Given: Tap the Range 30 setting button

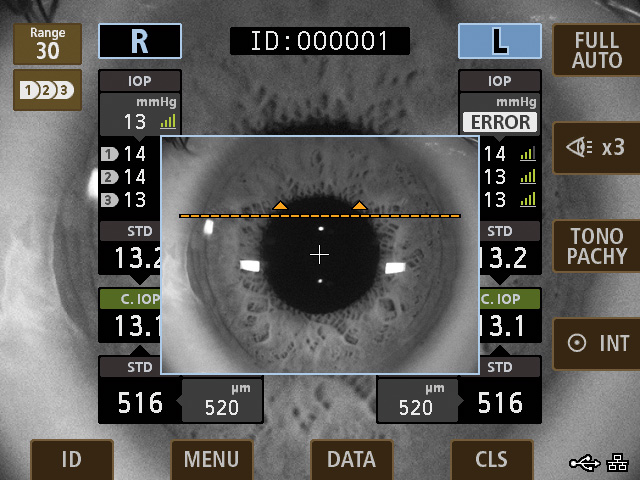Looking at the screenshot, I should tap(47, 45).
